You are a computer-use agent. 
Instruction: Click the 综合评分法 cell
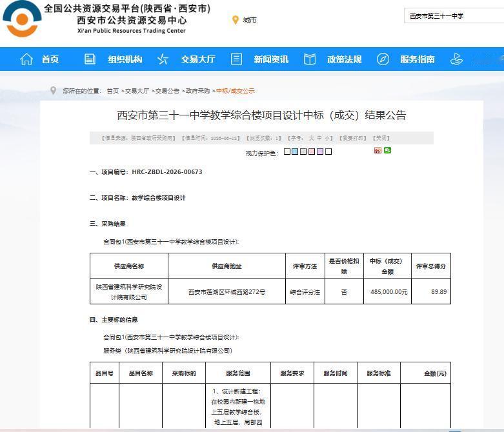tap(305, 292)
